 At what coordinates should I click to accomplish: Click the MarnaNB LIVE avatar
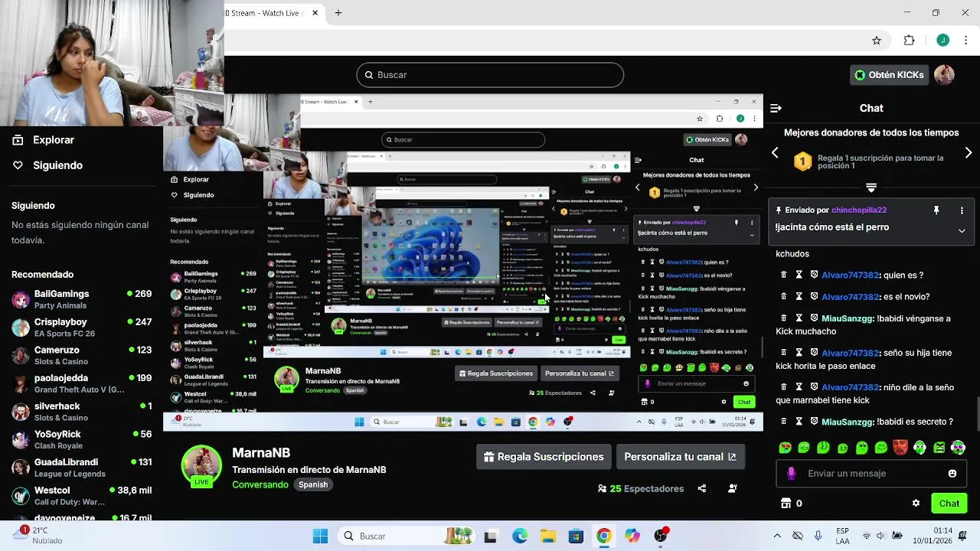(x=201, y=466)
